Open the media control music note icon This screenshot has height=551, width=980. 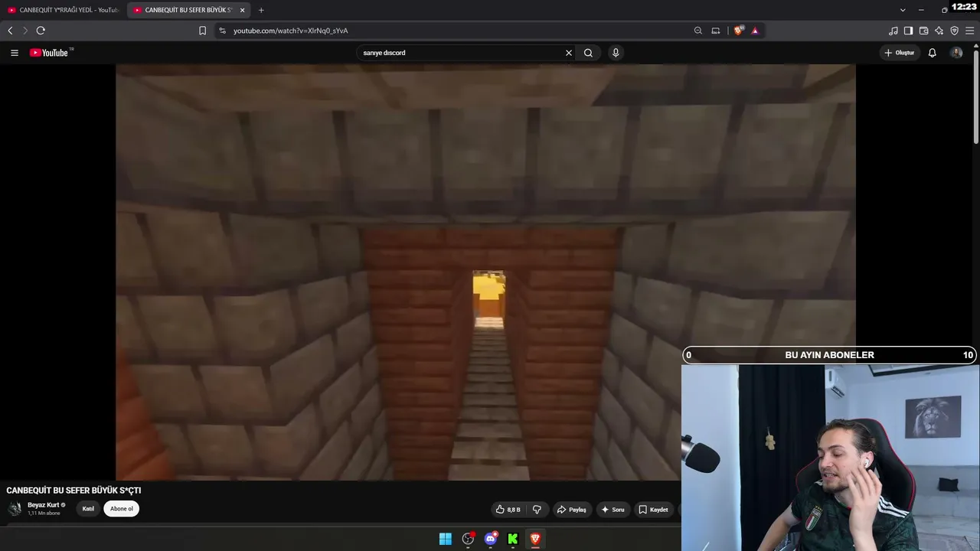click(893, 31)
